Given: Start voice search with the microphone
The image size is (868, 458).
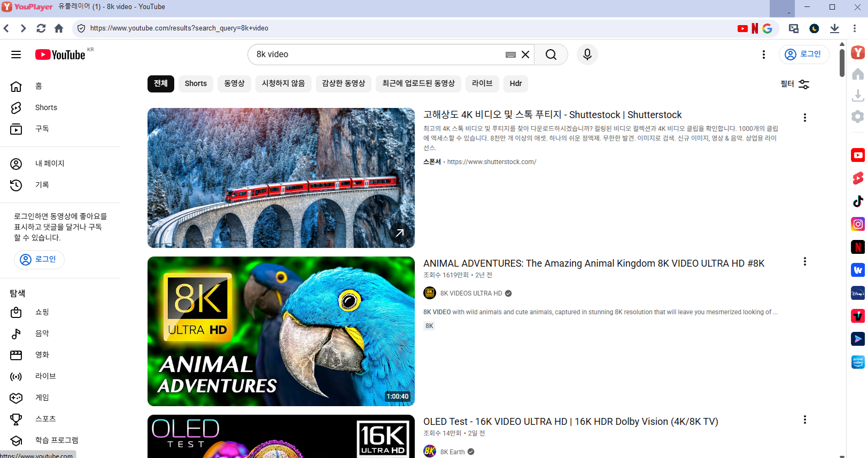Looking at the screenshot, I should [587, 55].
